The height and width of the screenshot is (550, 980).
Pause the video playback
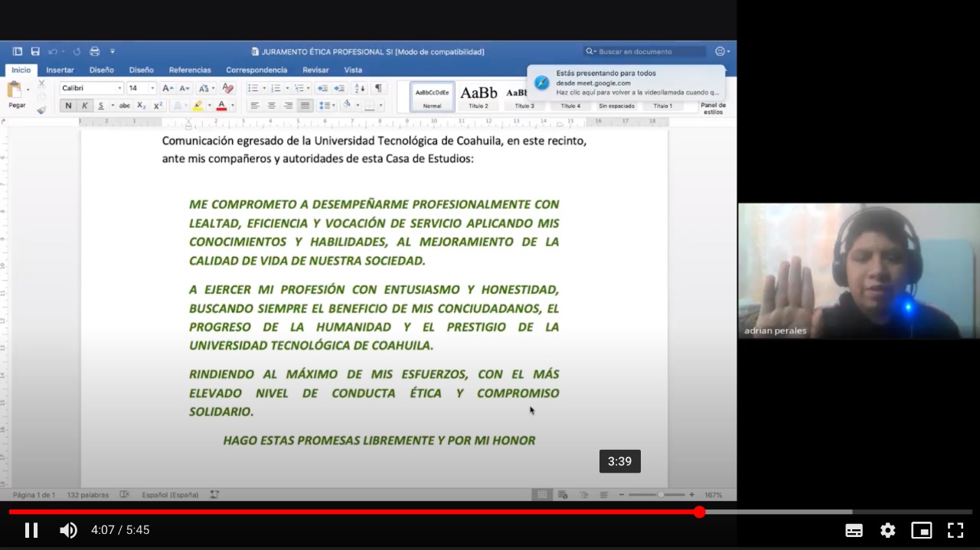[31, 530]
